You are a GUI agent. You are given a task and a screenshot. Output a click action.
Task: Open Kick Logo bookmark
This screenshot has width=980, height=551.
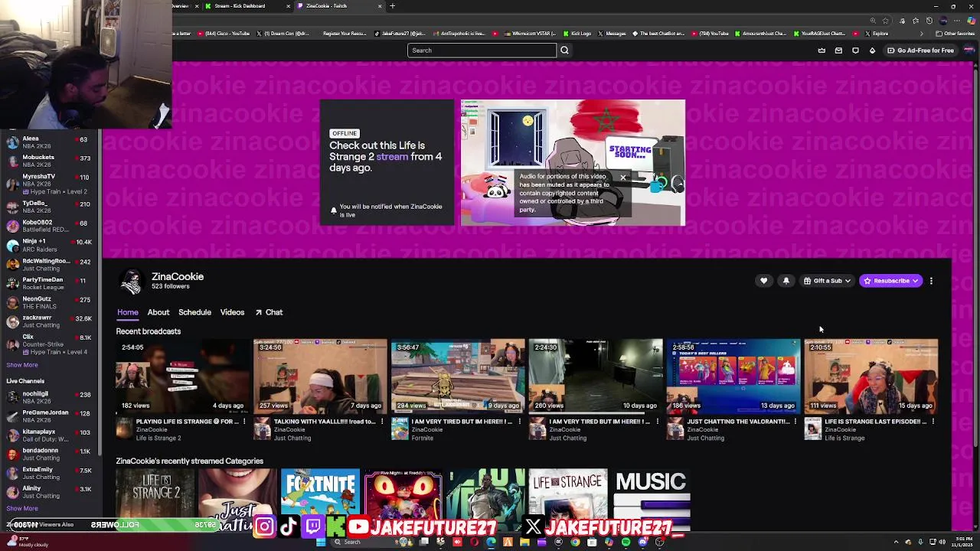click(577, 34)
